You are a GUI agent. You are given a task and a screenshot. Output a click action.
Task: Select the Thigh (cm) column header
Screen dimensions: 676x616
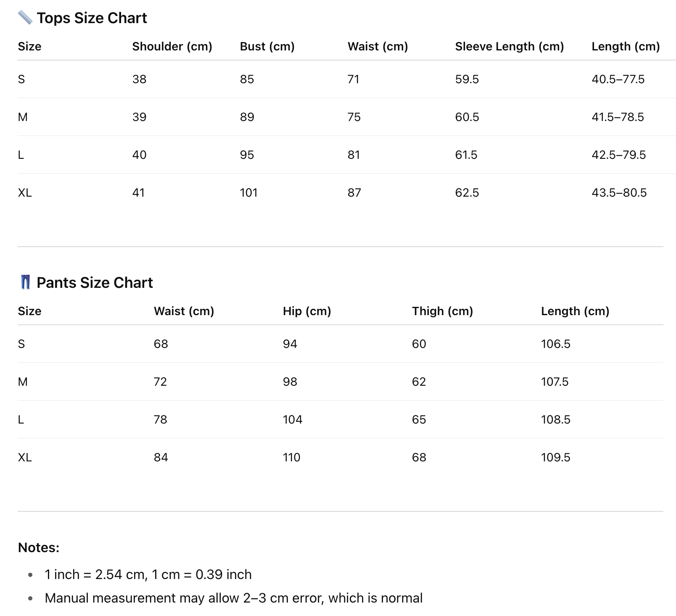coord(442,311)
